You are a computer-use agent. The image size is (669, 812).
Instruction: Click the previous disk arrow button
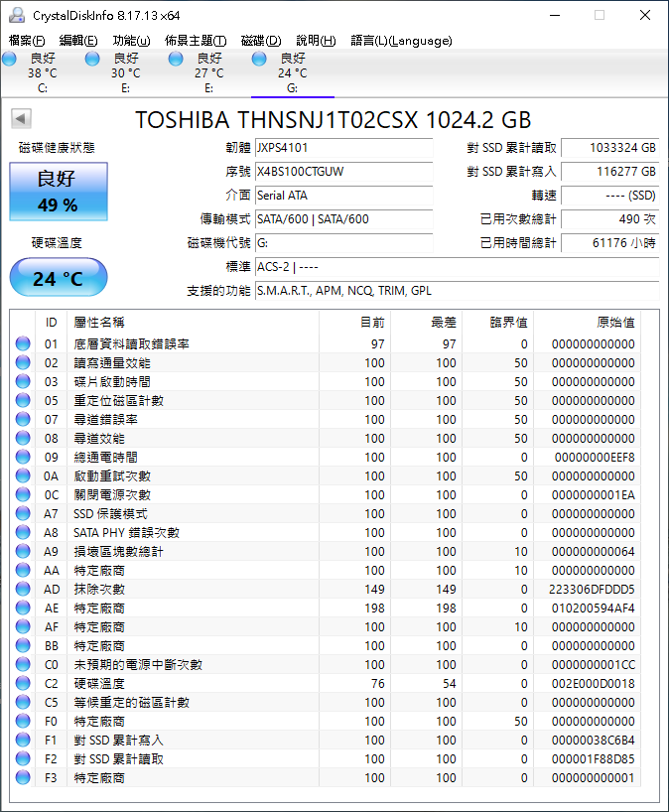(21, 118)
